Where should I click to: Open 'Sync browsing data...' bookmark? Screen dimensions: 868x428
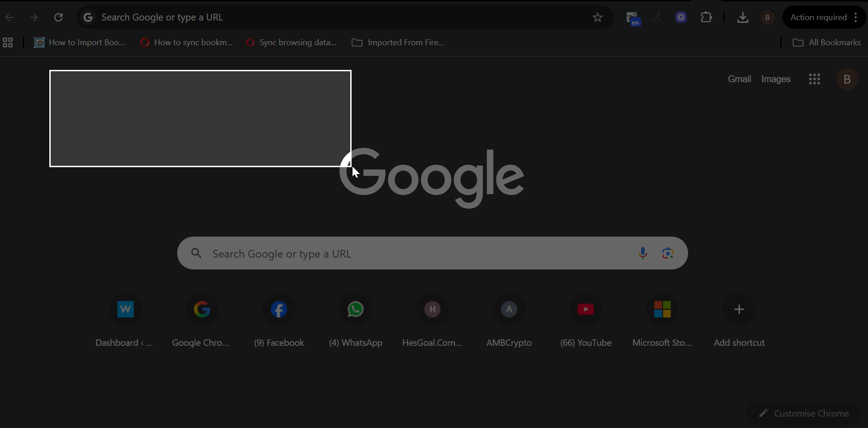291,42
